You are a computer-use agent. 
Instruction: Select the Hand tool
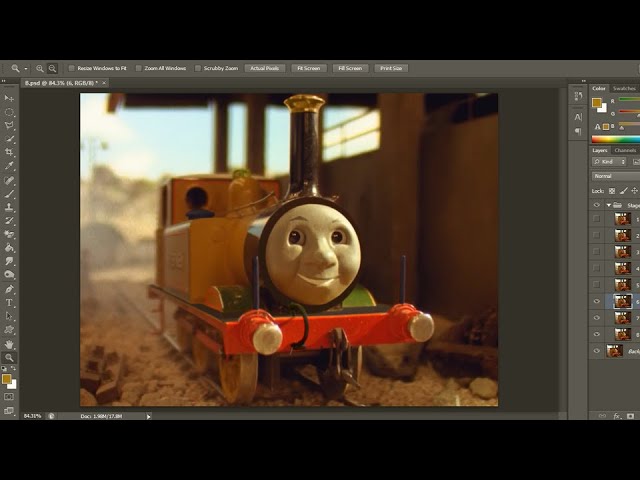pos(9,344)
